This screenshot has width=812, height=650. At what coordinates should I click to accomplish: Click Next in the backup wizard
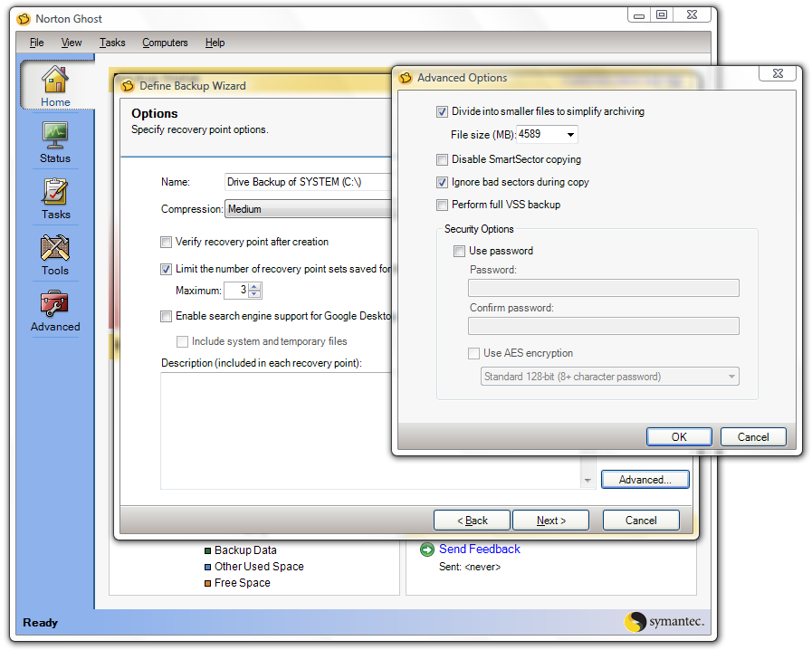[551, 521]
